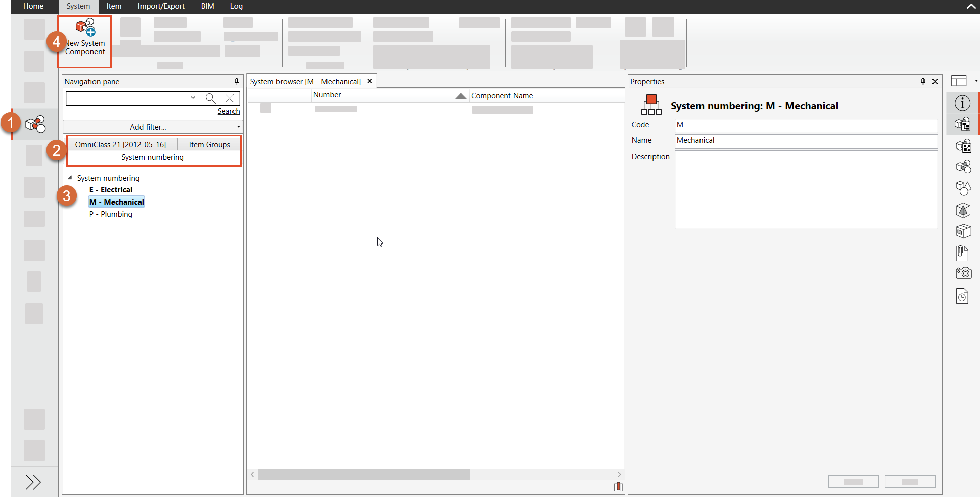Open the Info panel on the right sidebar

[963, 103]
